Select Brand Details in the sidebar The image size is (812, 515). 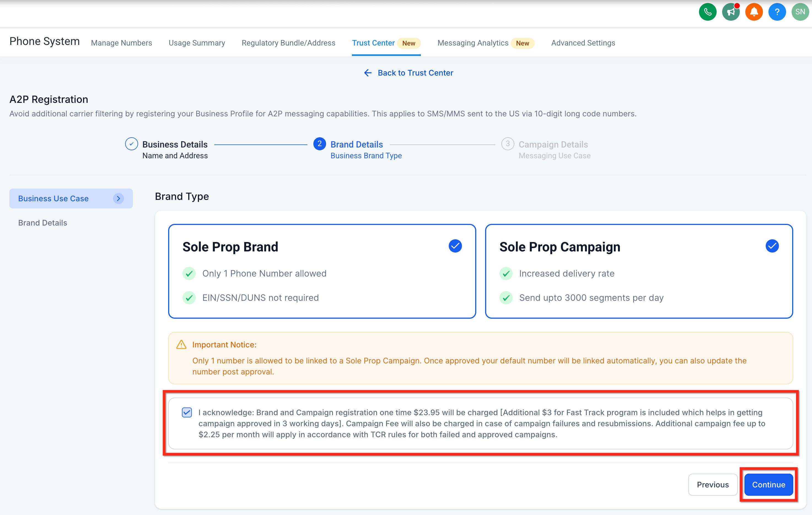tap(42, 222)
